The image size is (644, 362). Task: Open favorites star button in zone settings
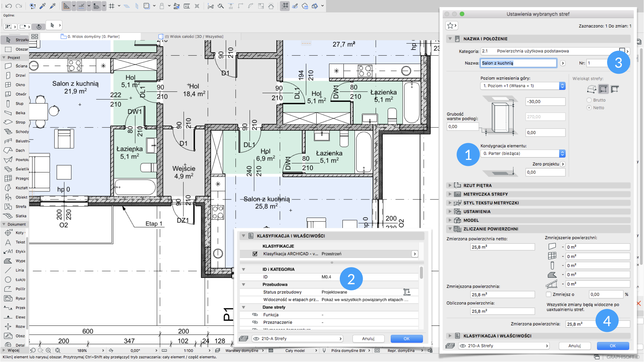pos(451,26)
